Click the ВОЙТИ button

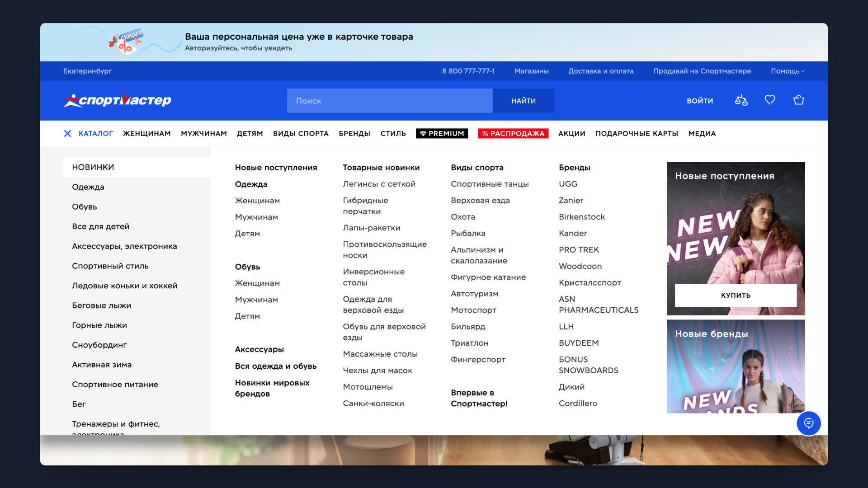700,100
